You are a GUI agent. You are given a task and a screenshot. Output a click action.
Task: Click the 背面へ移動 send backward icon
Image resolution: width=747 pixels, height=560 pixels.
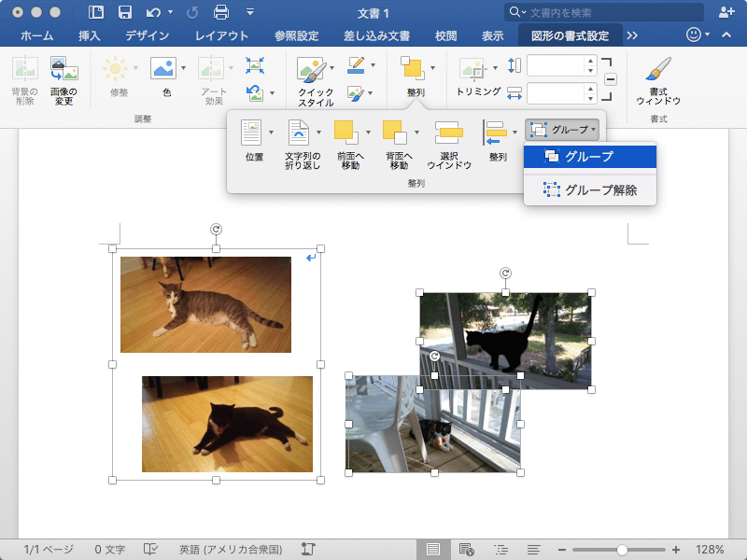tap(395, 133)
